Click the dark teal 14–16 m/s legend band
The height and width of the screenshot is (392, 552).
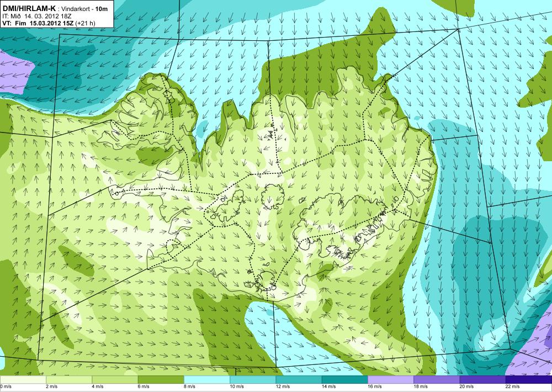[345, 380]
